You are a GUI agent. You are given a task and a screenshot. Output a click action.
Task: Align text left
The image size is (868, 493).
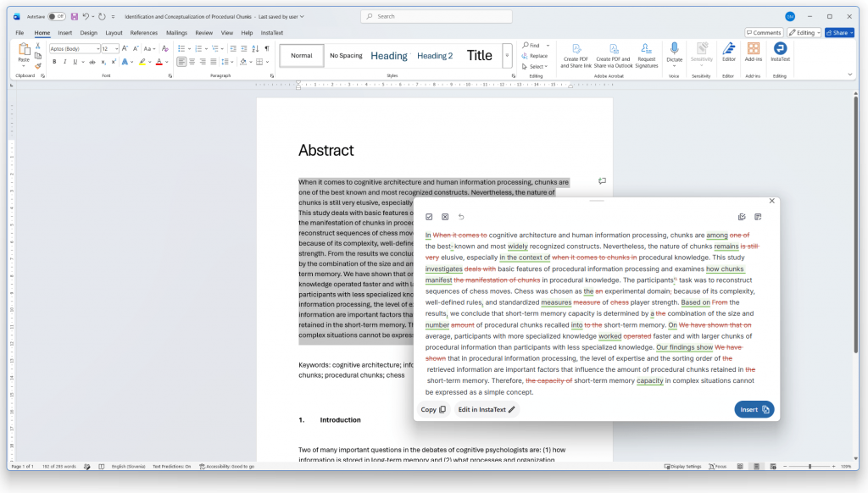[181, 62]
